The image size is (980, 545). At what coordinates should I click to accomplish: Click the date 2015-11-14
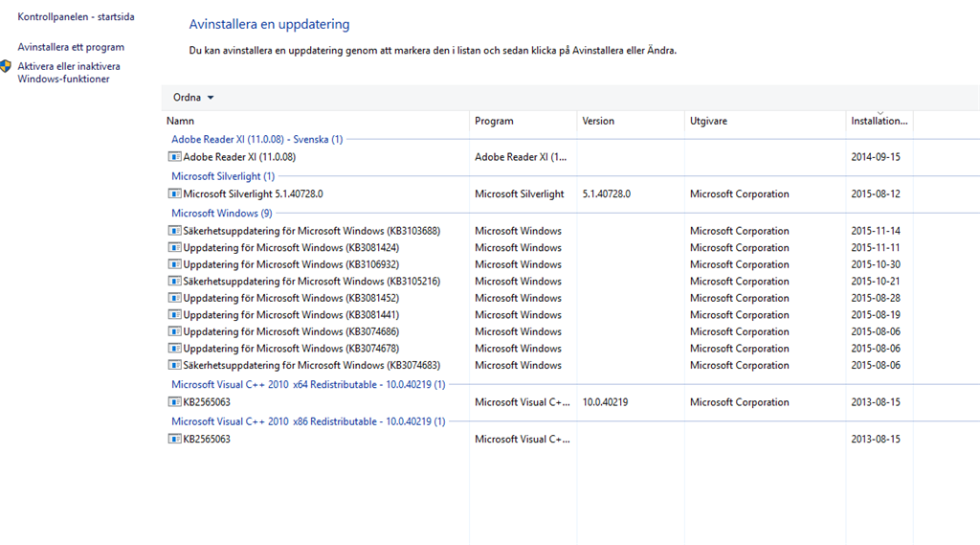click(x=876, y=231)
